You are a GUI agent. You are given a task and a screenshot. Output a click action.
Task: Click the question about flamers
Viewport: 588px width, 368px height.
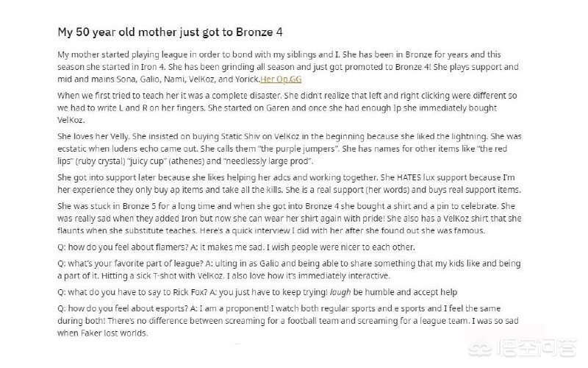click(x=236, y=247)
